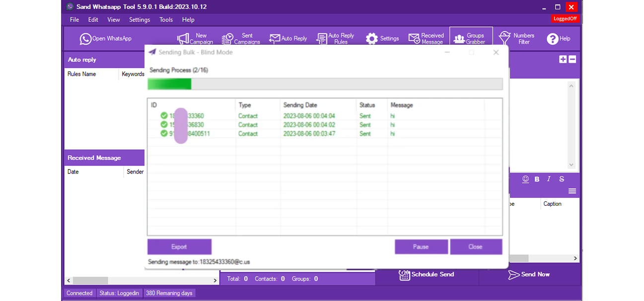Click the Status: Loggedin status bar entry
The height and width of the screenshot is (301, 644).
119,293
